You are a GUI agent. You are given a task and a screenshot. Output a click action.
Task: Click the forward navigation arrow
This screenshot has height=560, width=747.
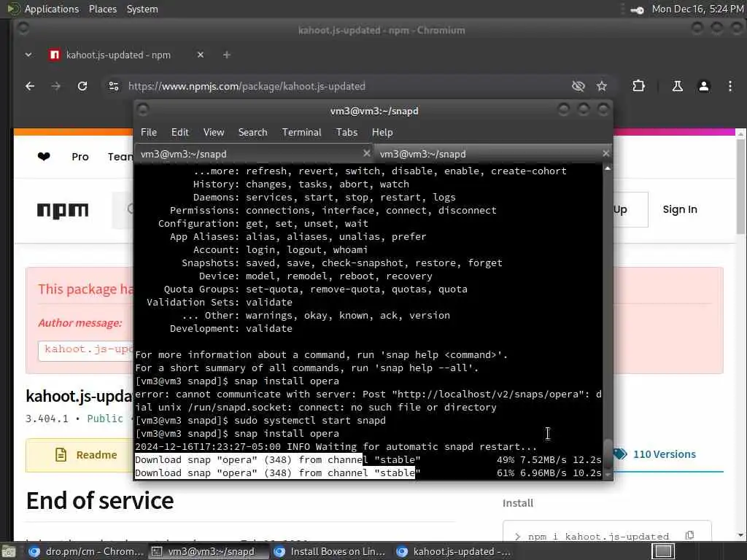click(55, 86)
